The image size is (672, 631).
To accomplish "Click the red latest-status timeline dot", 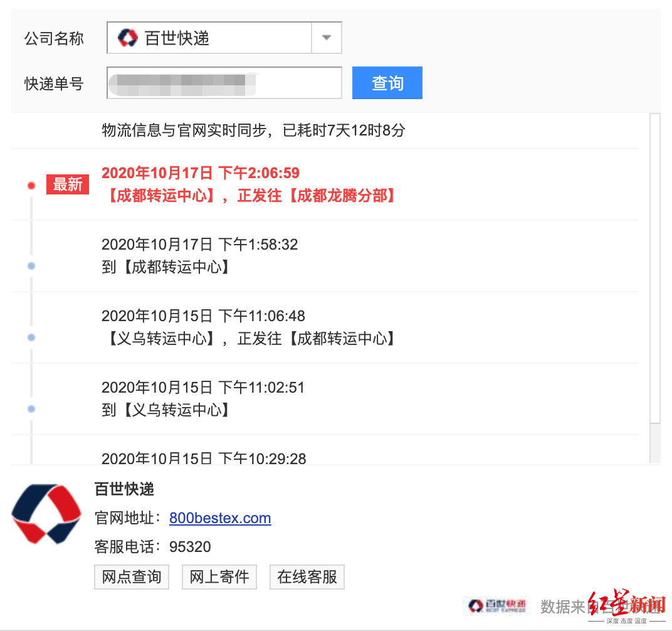I will pos(31,185).
